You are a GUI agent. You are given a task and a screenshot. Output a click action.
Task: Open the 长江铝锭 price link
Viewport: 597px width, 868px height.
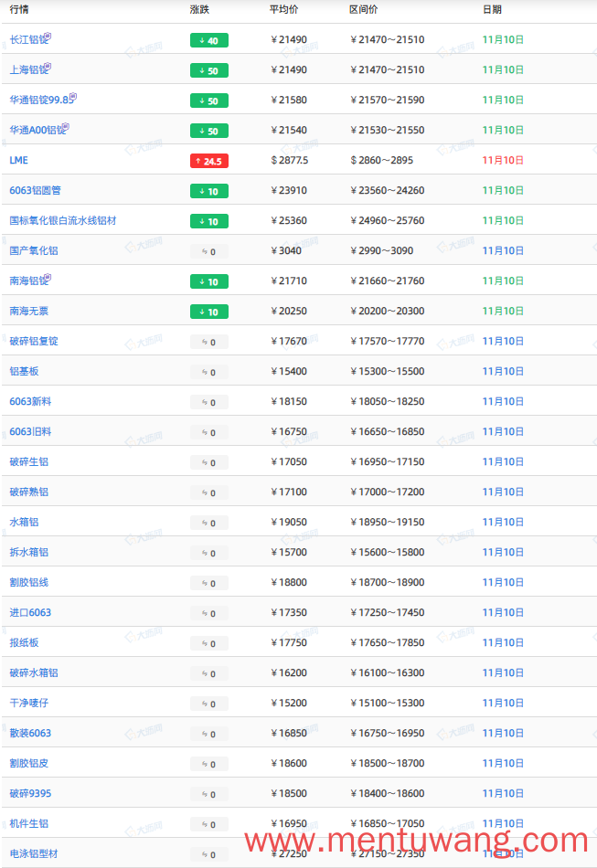click(29, 39)
